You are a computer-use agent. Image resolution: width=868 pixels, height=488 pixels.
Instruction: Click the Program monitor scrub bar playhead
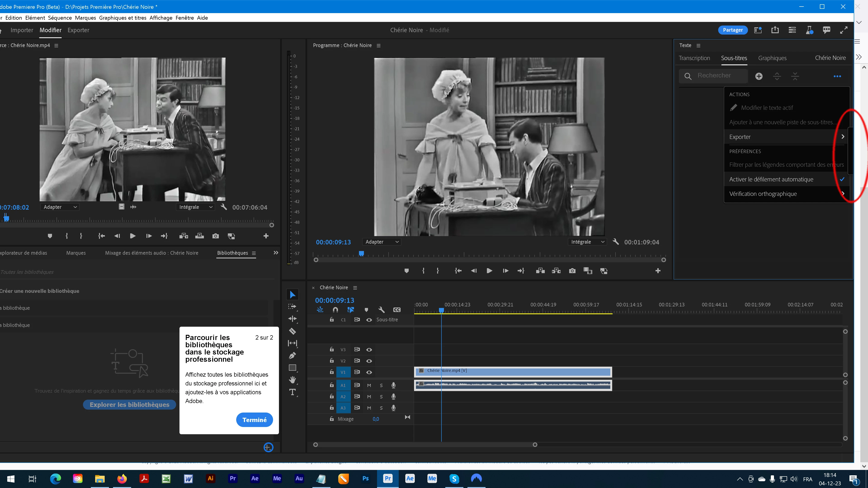361,253
